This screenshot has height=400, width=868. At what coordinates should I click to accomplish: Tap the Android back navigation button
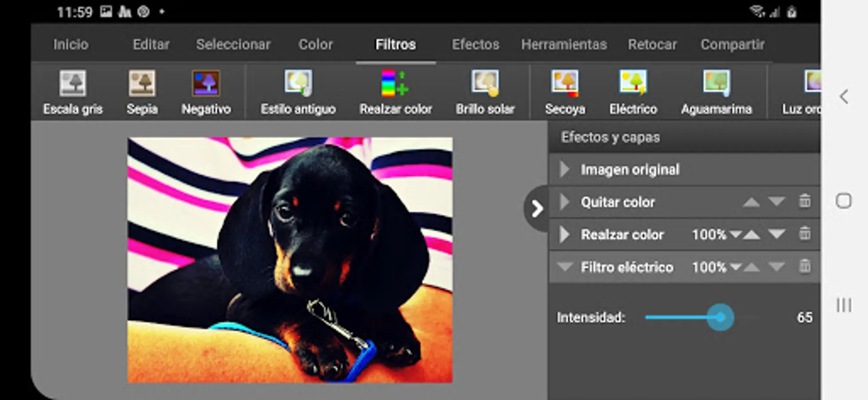(844, 96)
